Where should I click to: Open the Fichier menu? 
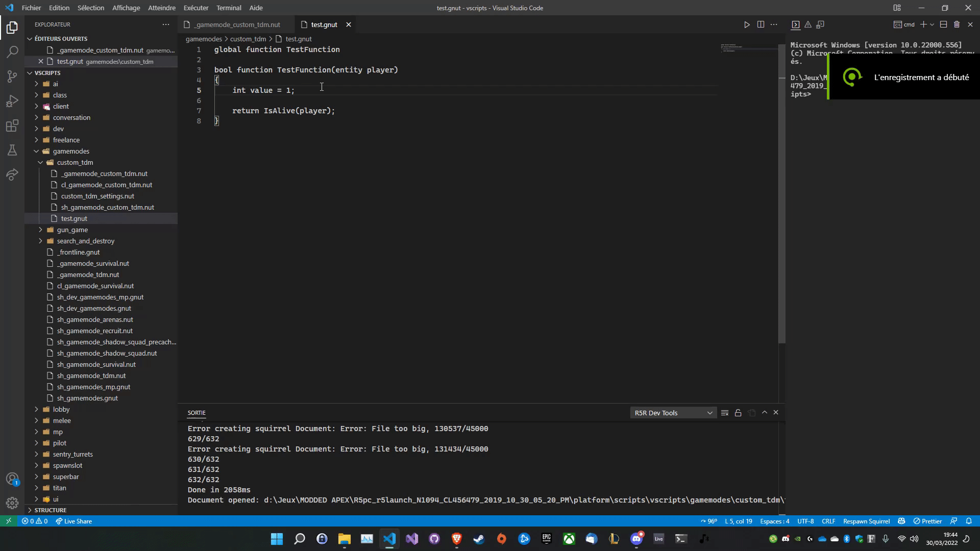click(31, 8)
